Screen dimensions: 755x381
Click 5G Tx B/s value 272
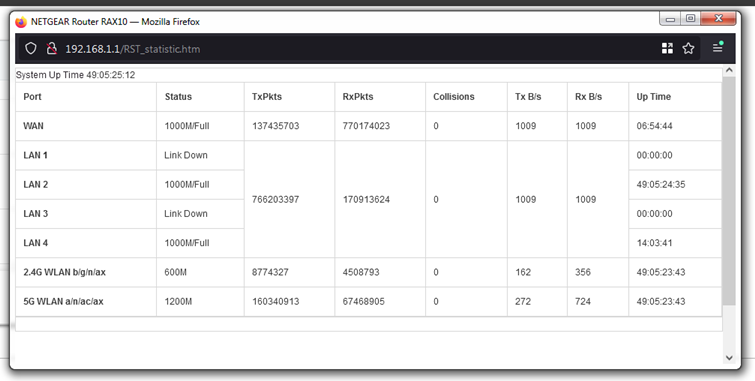(x=523, y=302)
